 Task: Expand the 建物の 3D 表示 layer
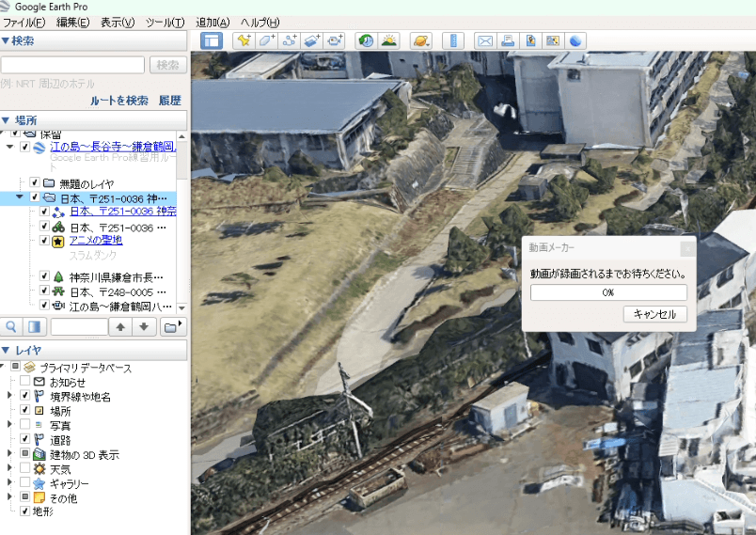(x=9, y=454)
